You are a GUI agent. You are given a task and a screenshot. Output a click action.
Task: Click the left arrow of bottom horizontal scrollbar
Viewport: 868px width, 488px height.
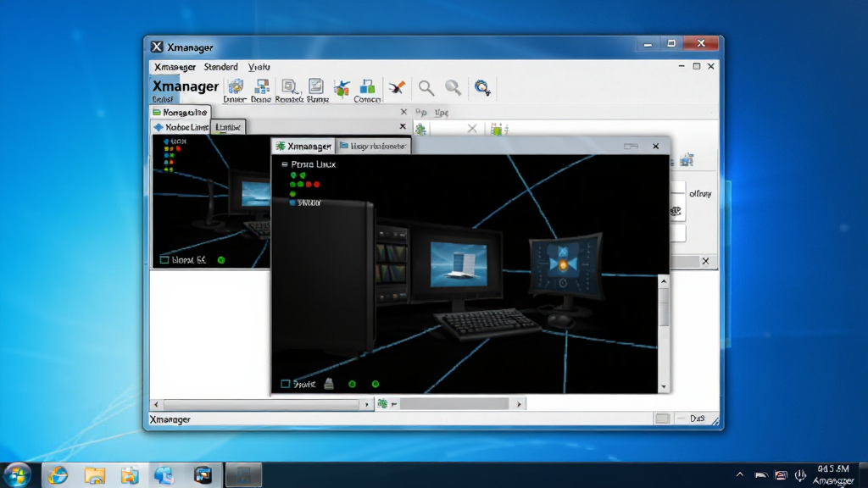click(x=156, y=404)
